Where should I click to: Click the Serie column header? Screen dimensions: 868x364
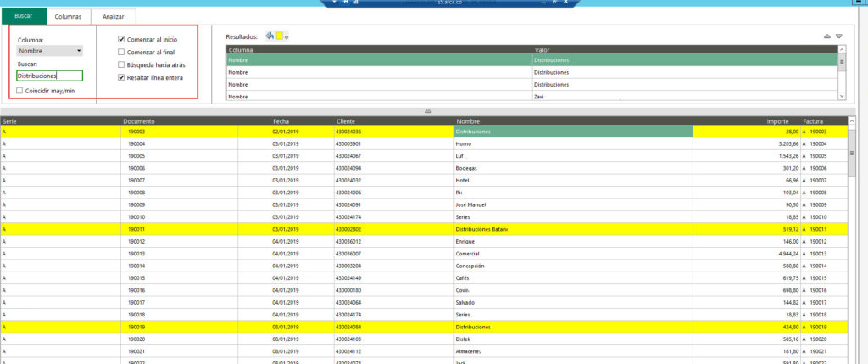pos(61,120)
